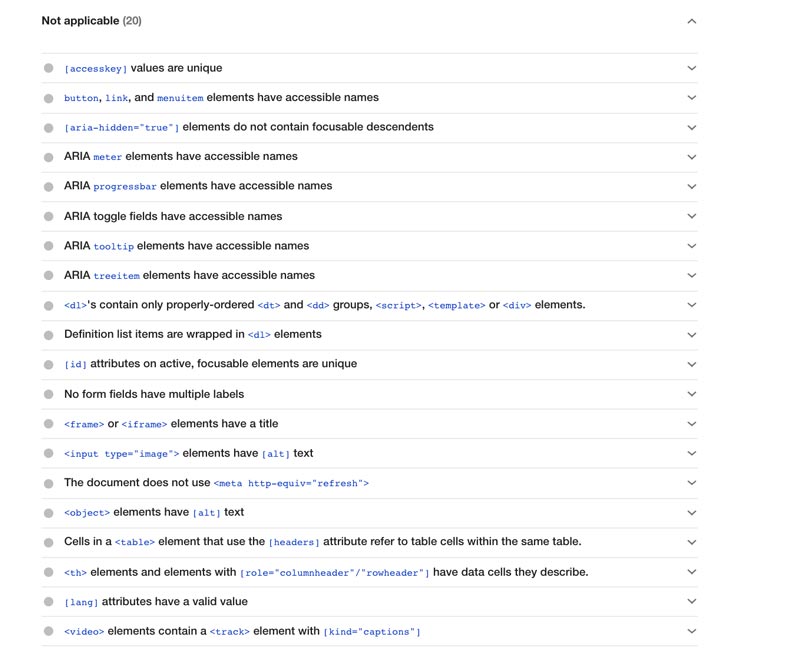Screen dimensions: 800x662
Task: Click gray status dot beside aria-hidden audit
Action: tap(48, 128)
